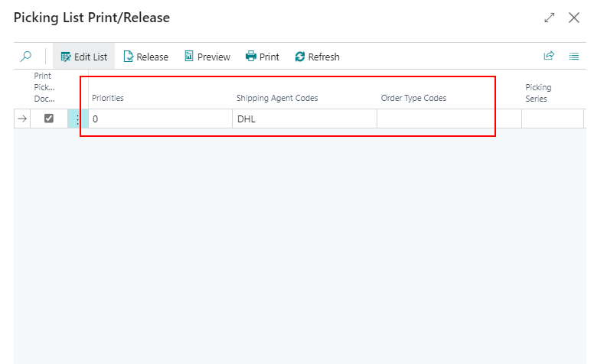Click the Print action
The width and height of the screenshot is (594, 364).
tap(262, 57)
